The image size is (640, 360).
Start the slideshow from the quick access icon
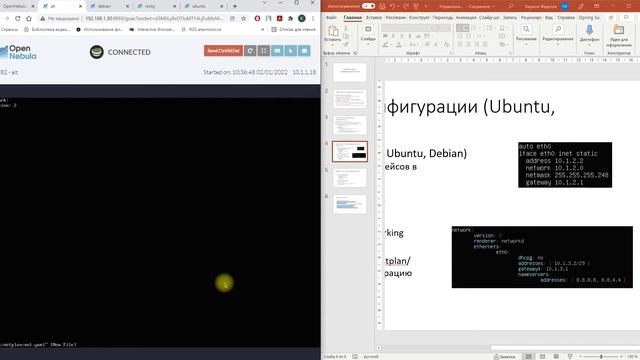coord(416,6)
